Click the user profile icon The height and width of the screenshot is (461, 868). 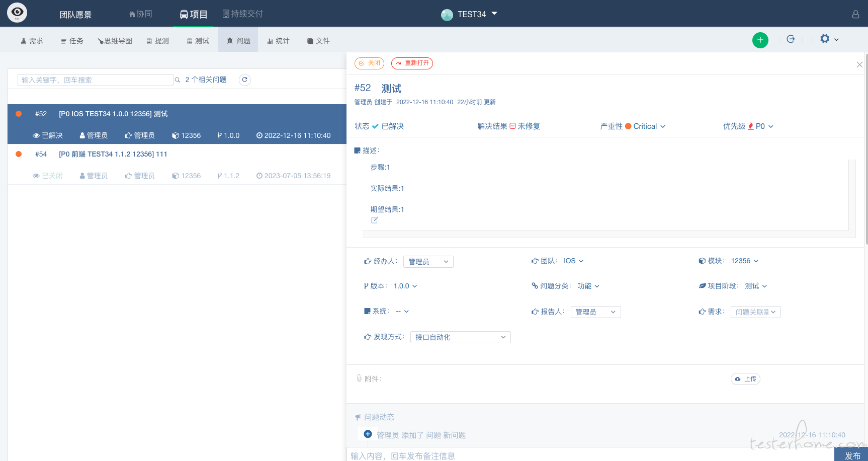[855, 14]
